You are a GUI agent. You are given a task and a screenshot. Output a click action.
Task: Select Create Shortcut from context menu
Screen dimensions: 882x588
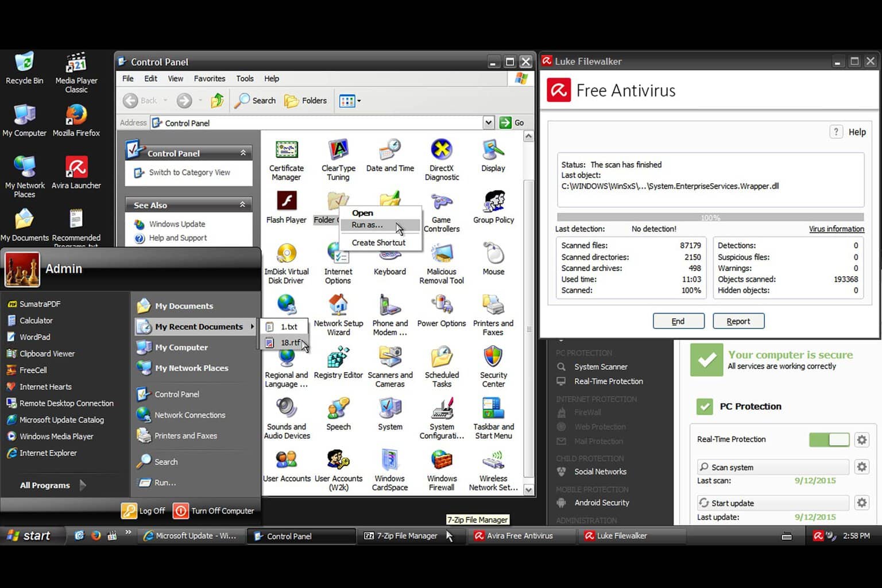click(x=380, y=242)
